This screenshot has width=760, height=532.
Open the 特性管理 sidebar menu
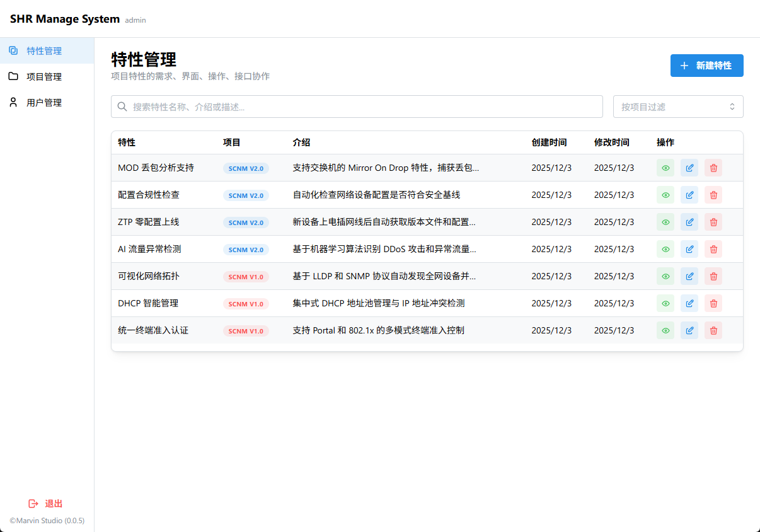coord(44,50)
